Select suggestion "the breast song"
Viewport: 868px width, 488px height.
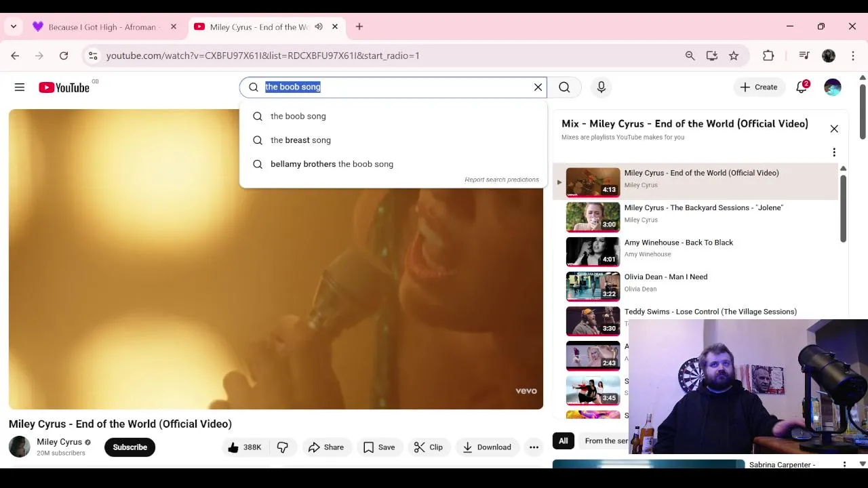tap(393, 140)
